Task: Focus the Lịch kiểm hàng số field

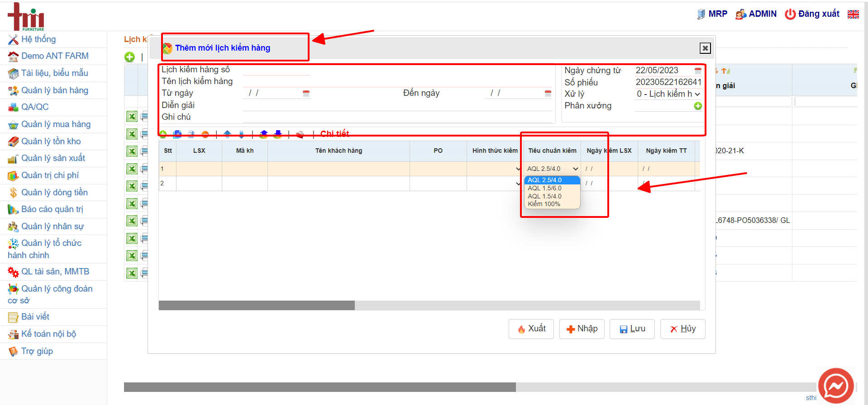Action: [277, 70]
